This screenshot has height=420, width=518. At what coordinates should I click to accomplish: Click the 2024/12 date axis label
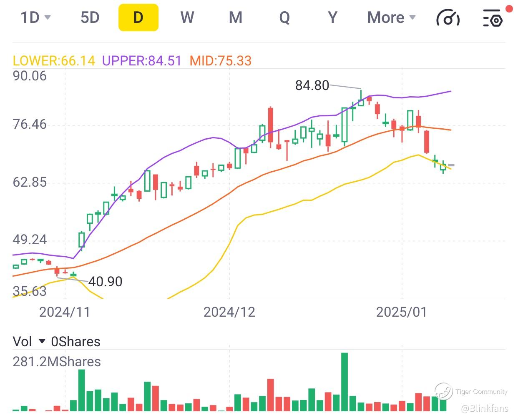coord(229,312)
